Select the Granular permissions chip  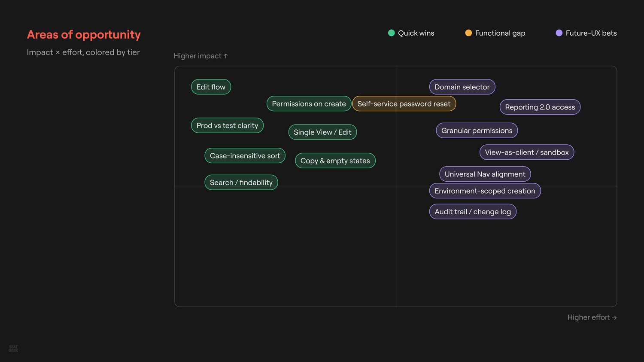(477, 131)
